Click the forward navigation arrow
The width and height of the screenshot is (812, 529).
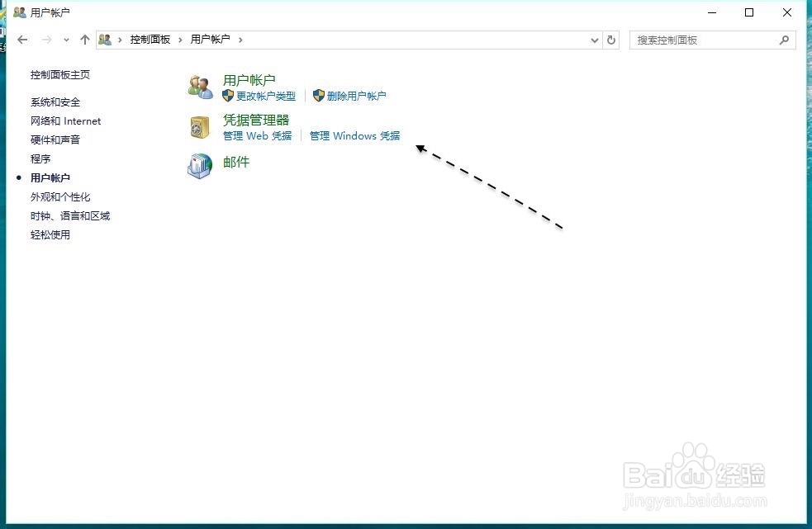[46, 40]
